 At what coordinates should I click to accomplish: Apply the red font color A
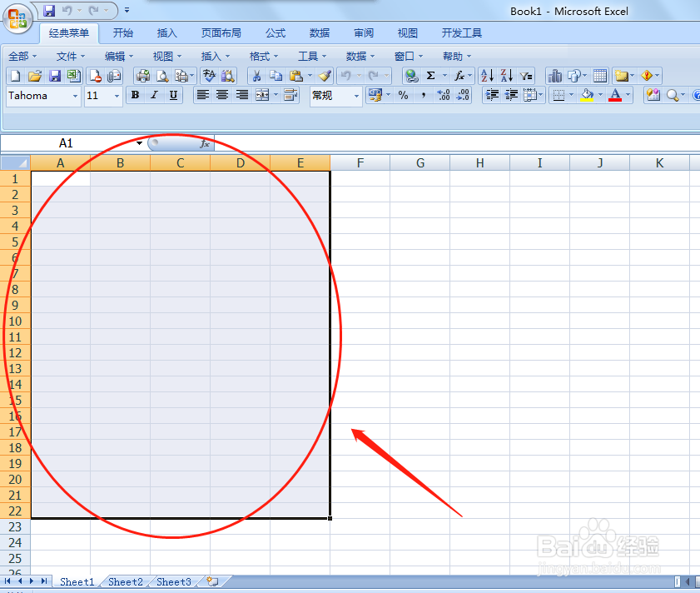click(615, 95)
